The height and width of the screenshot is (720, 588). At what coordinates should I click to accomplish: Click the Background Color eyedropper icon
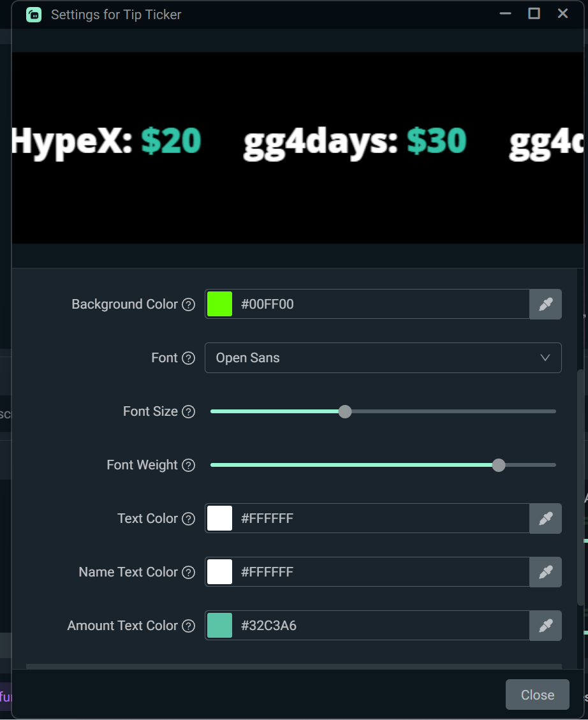pos(545,304)
